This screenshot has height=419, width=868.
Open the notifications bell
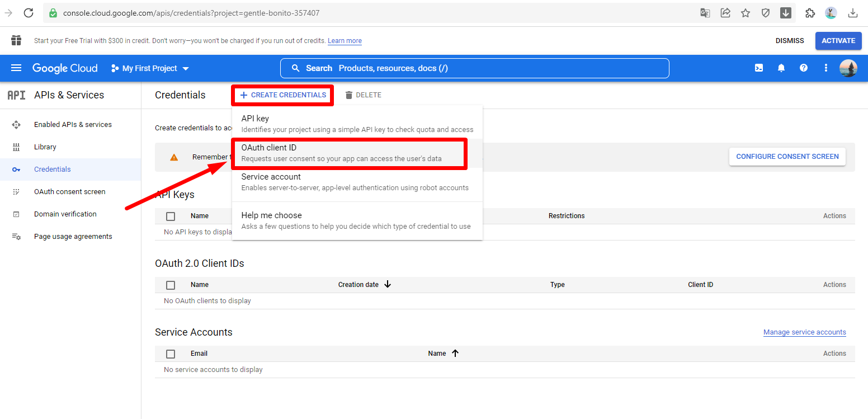tap(781, 68)
